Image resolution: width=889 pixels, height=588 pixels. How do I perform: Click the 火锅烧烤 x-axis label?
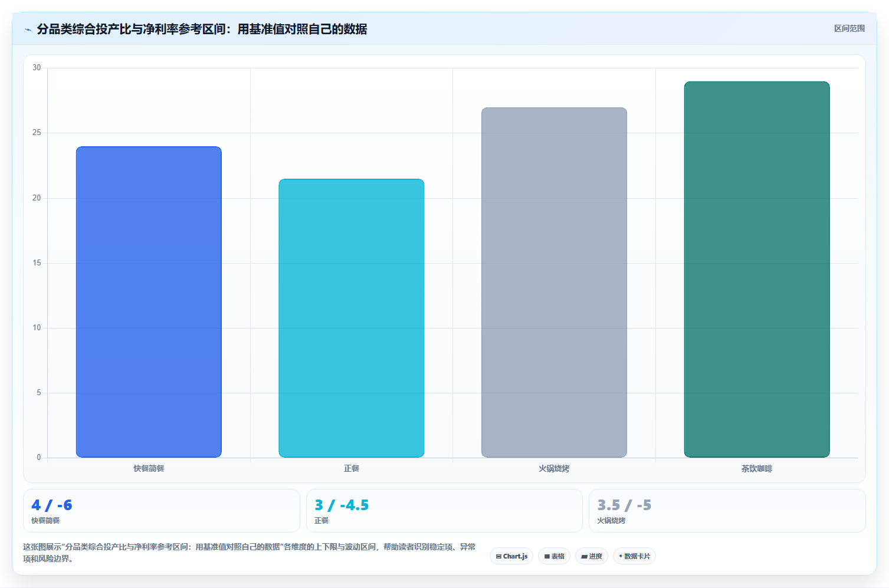click(554, 468)
